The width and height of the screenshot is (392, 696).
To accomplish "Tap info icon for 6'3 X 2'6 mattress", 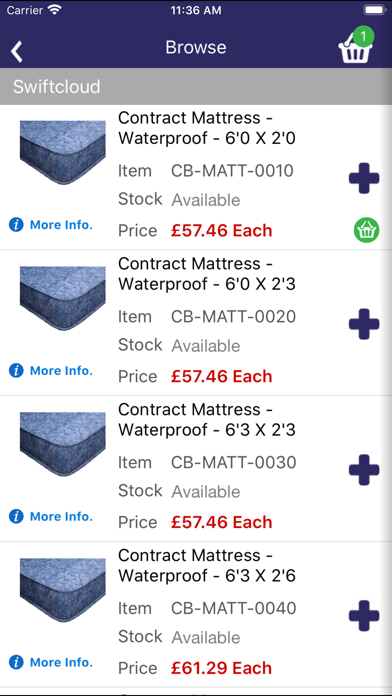I will click(x=16, y=662).
